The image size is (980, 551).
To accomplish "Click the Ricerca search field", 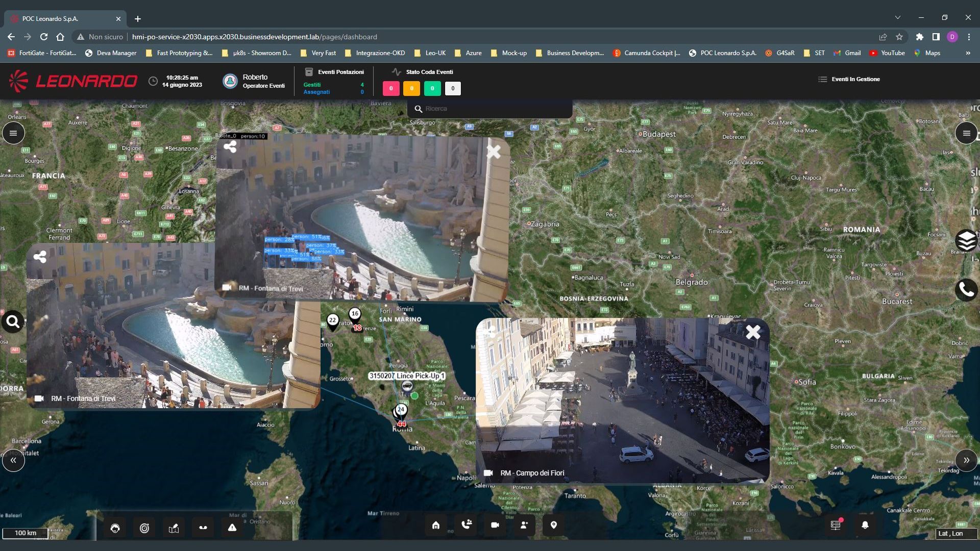I will tap(490, 109).
